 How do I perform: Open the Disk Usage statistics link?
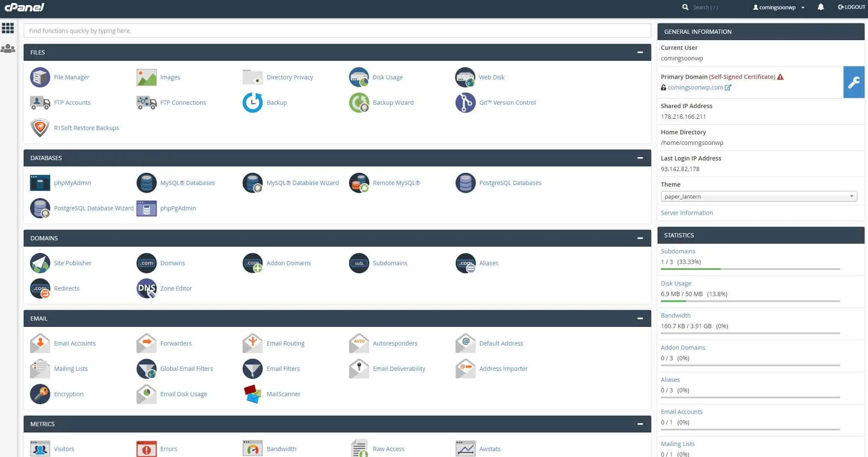tap(676, 283)
